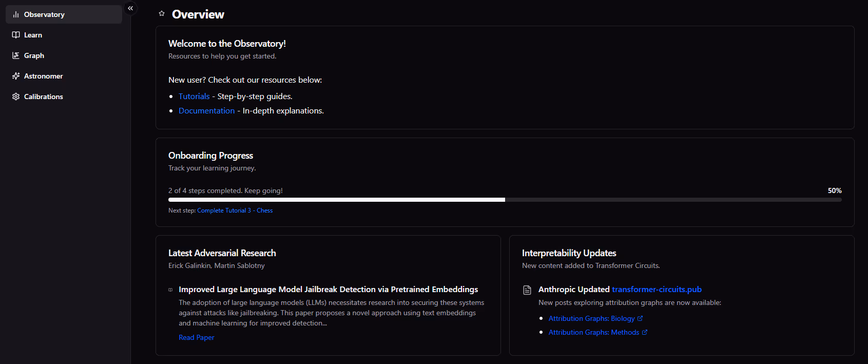
Task: Go to the Learn section
Action: pos(64,35)
